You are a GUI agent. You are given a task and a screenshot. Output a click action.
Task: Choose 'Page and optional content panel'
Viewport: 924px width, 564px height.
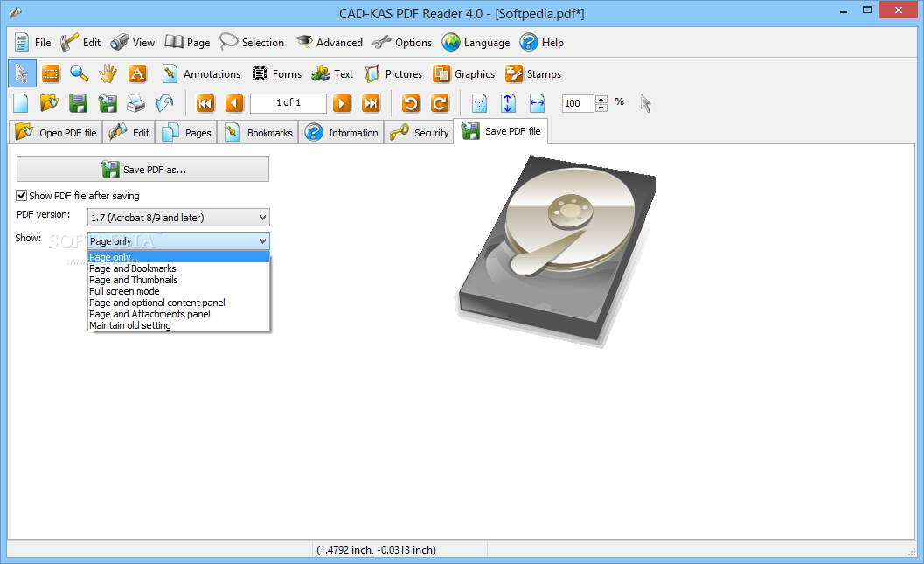tap(178, 303)
